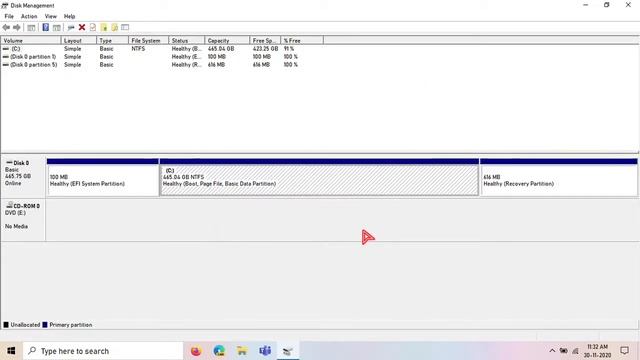Click the 91 % free cell
Viewport: 640px width, 360px height.
coord(289,49)
